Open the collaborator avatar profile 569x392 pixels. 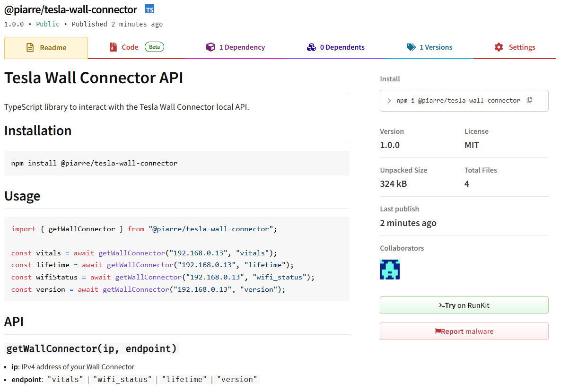pyautogui.click(x=390, y=270)
